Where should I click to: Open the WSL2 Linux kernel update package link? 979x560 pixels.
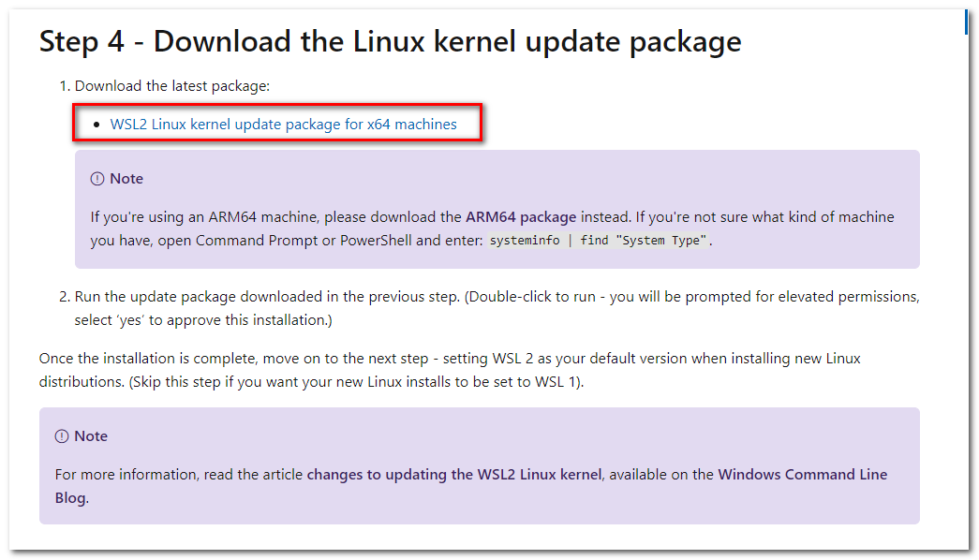coord(284,125)
